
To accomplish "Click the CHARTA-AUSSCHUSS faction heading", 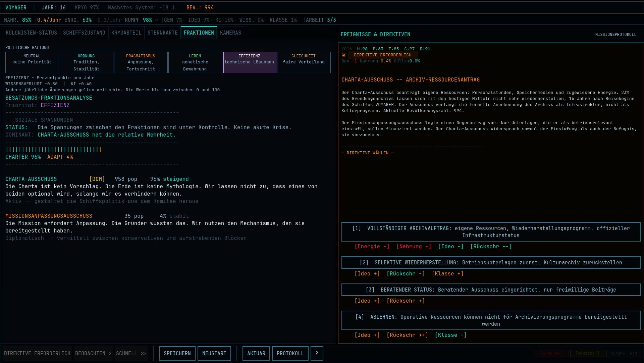I will coord(31,179).
